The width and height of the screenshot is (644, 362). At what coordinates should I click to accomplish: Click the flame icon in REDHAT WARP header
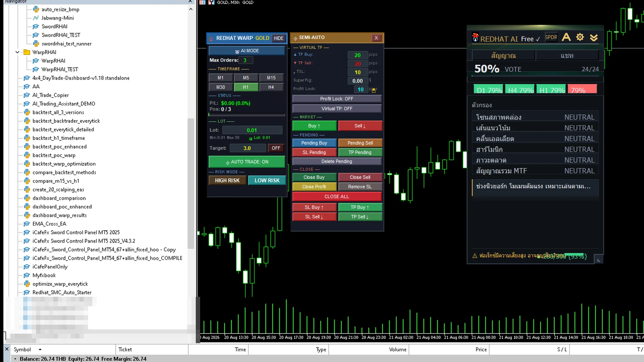tap(211, 39)
